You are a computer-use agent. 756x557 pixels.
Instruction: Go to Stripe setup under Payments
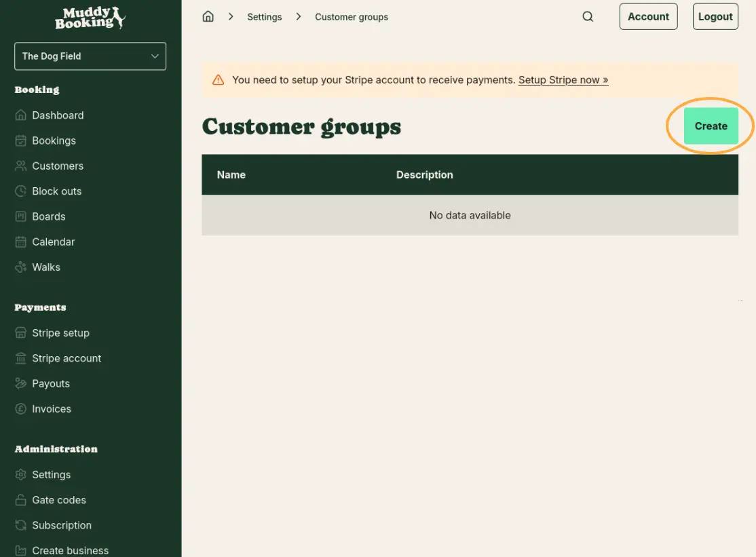[60, 332]
